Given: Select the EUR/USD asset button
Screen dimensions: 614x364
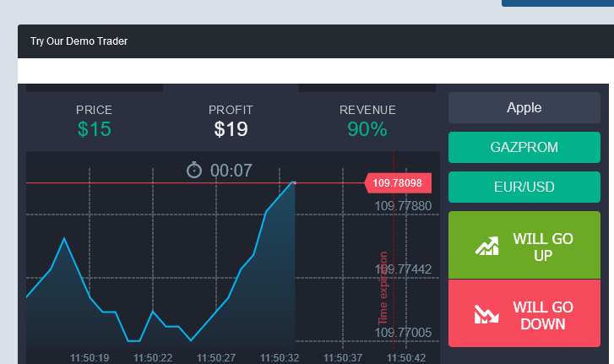Looking at the screenshot, I should pos(524,187).
